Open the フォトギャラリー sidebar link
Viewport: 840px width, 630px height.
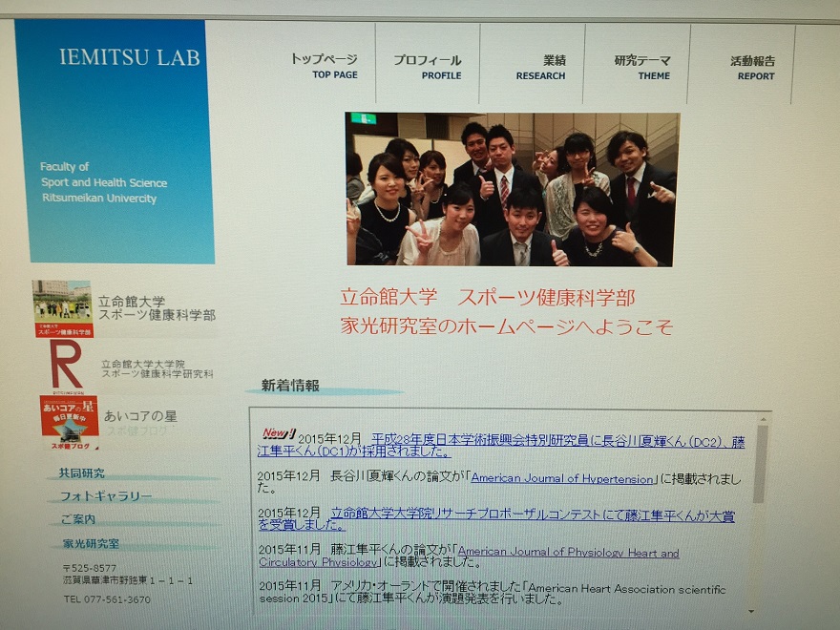click(106, 496)
